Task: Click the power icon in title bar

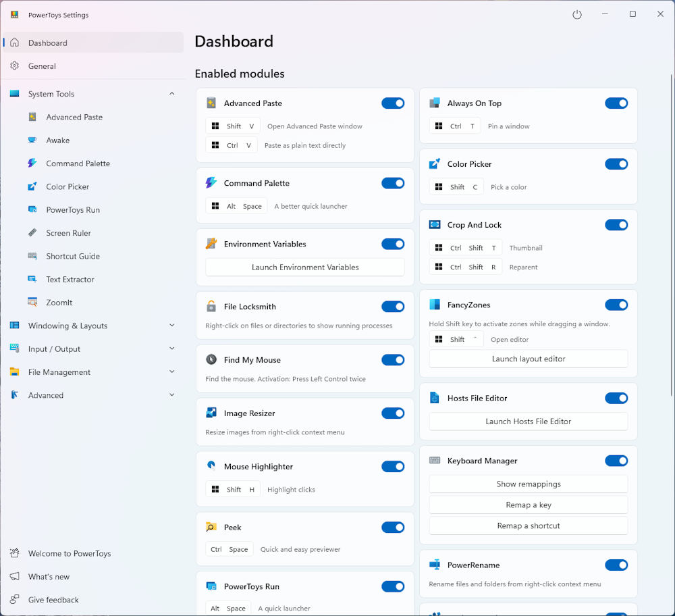Action: click(577, 14)
